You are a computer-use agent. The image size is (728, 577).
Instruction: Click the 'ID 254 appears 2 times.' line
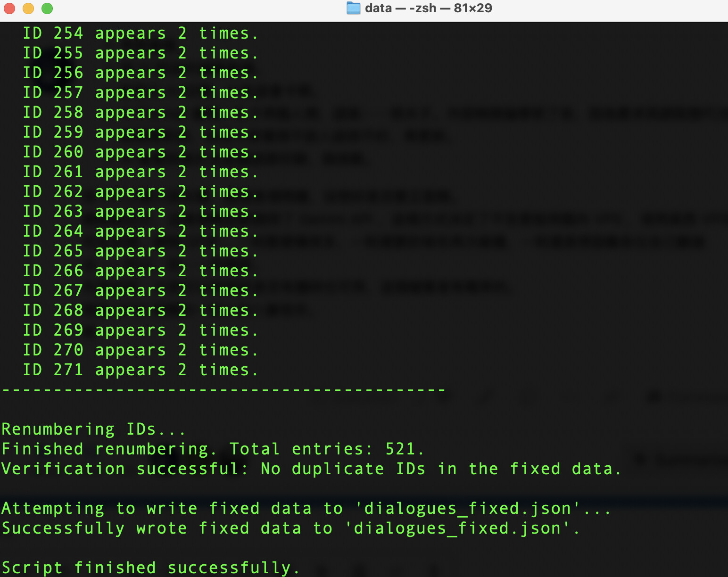point(141,33)
